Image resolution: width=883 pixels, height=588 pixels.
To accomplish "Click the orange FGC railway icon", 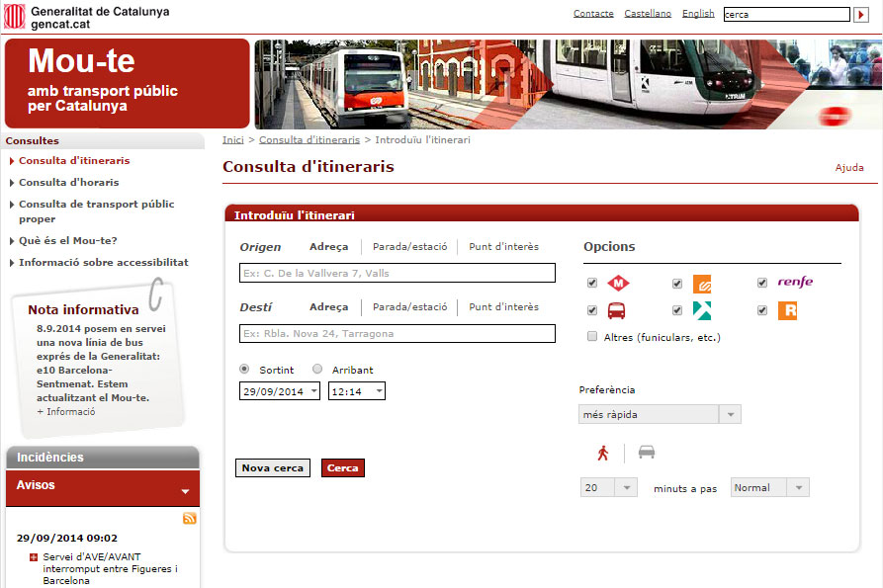I will (702, 284).
